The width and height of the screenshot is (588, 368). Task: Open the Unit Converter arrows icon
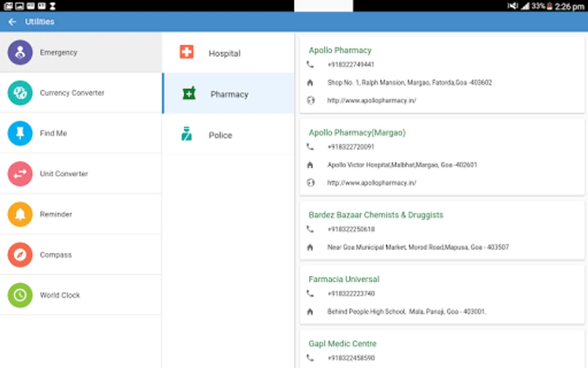20,174
